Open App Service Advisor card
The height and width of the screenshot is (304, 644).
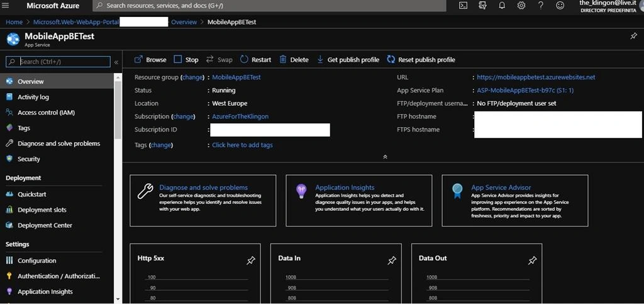(x=515, y=201)
